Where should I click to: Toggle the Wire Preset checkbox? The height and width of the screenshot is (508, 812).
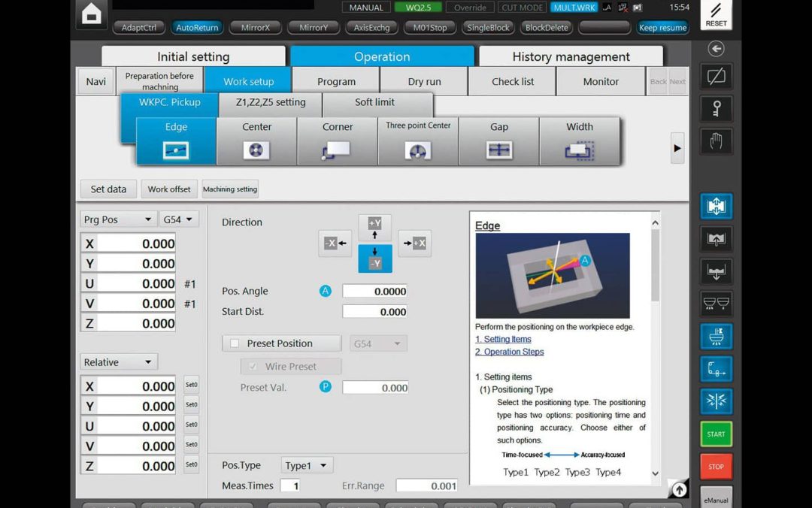(252, 366)
